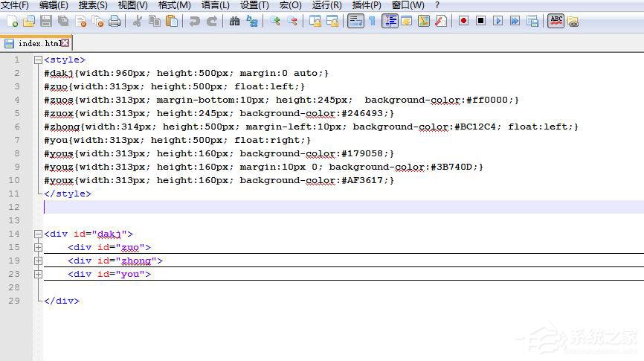Open the 语言(L) menu

pos(215,5)
